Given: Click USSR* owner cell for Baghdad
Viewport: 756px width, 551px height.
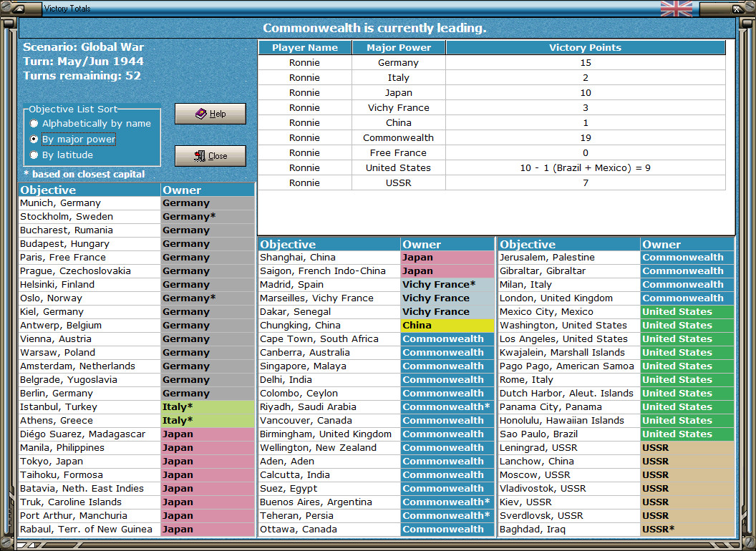Looking at the screenshot, I should click(x=687, y=530).
